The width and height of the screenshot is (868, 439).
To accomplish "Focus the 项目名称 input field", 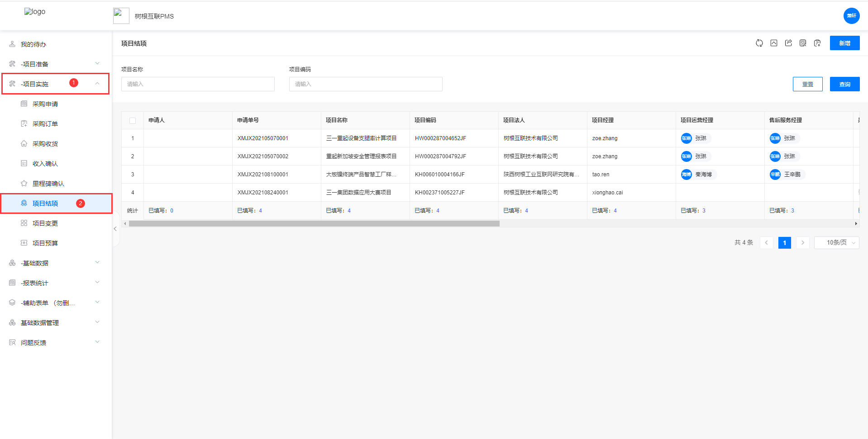I will (198, 84).
